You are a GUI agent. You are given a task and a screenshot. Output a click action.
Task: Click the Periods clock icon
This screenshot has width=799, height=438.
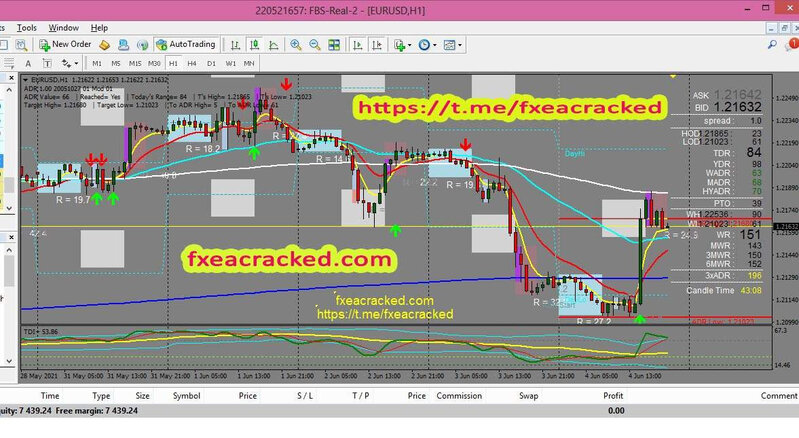point(424,45)
